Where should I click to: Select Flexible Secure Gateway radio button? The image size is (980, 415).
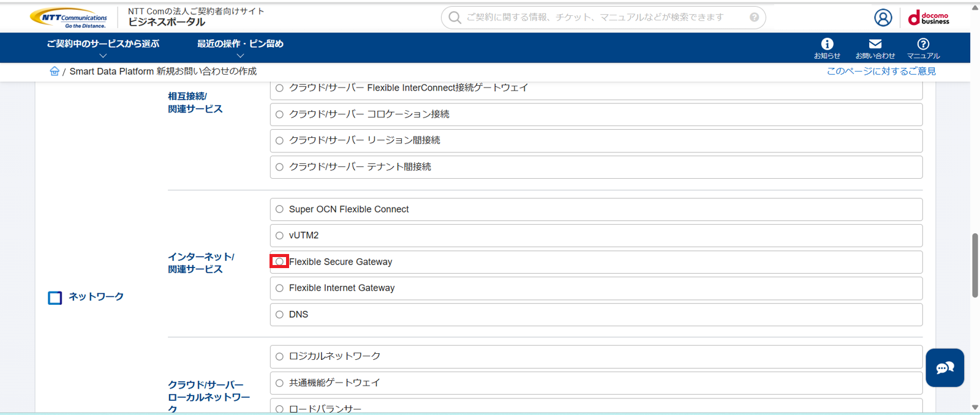click(279, 261)
